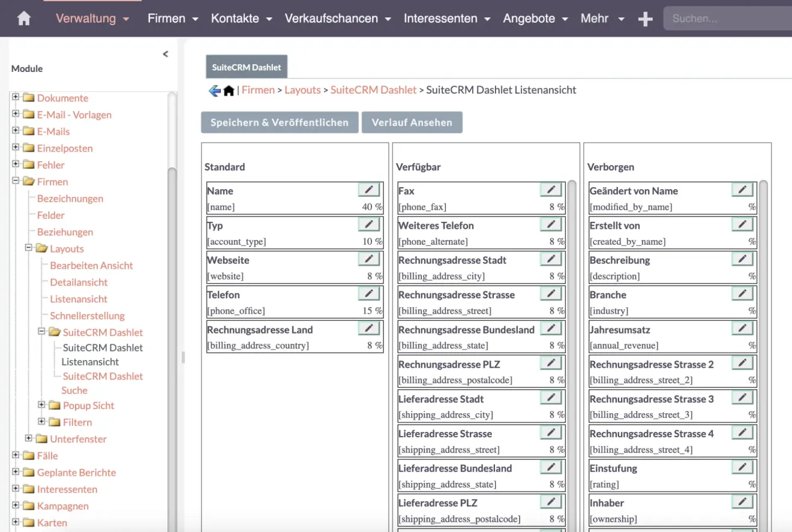Expand the Popup Sicht folder
Image resolution: width=792 pixels, height=532 pixels.
click(x=41, y=405)
